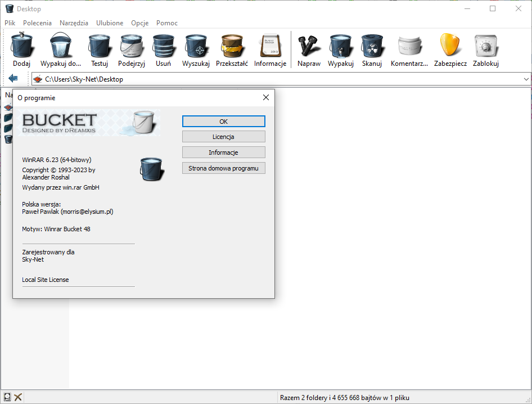This screenshot has width=532, height=404.
Task: Open the Podejrzyj viewer icon
Action: click(132, 45)
